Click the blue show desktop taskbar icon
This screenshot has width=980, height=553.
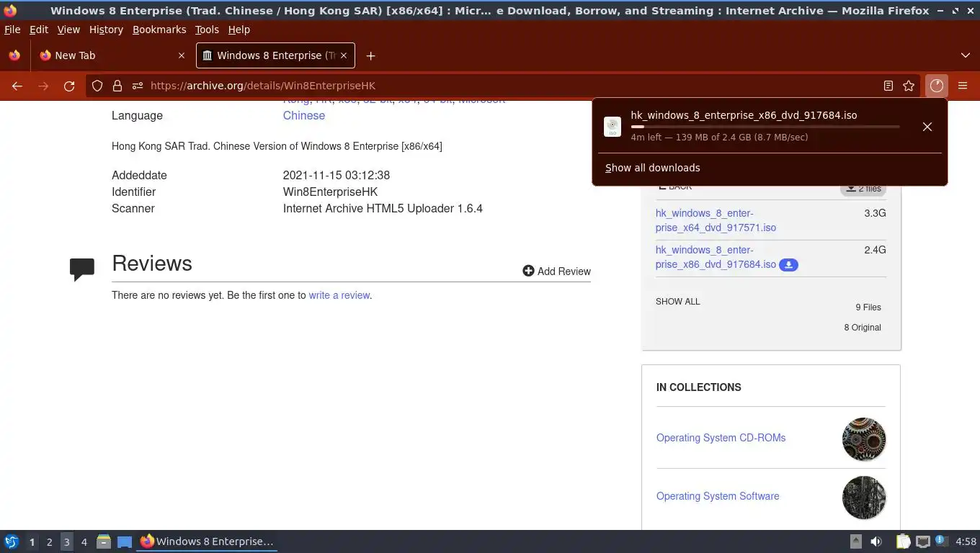tap(125, 541)
